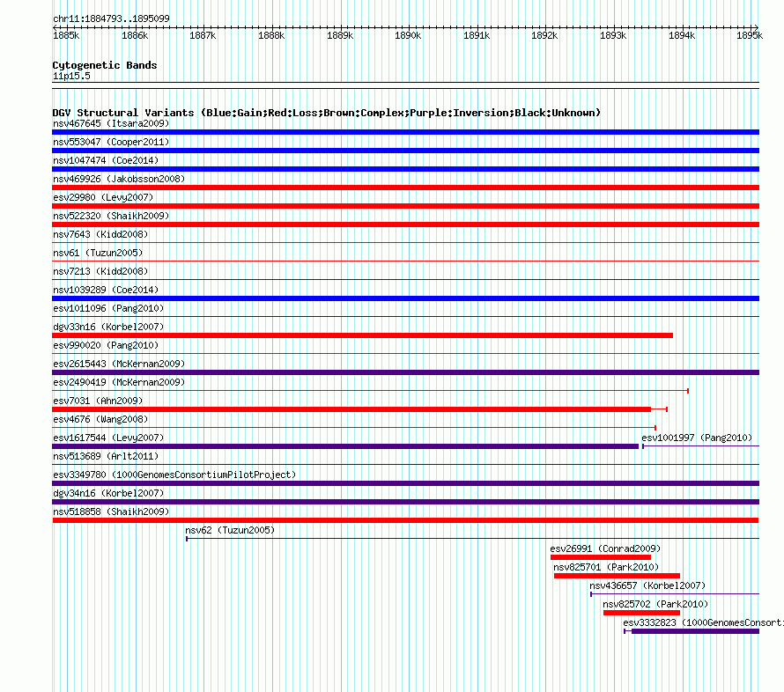The height and width of the screenshot is (692, 784).
Task: Select the dgv34n16 (Korbel2007) label
Action: coord(108,493)
